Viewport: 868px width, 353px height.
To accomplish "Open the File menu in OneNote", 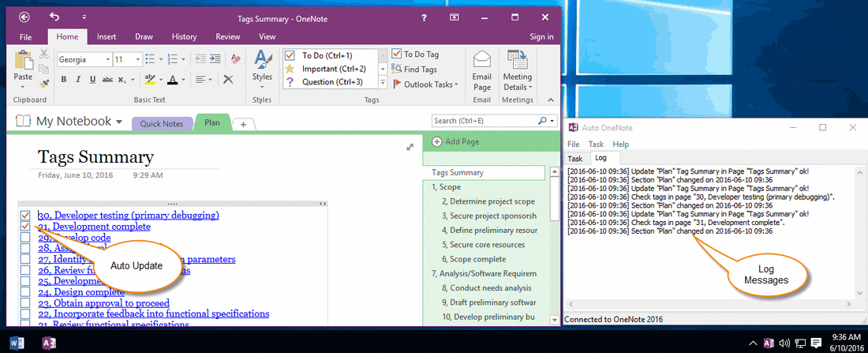I will [25, 36].
